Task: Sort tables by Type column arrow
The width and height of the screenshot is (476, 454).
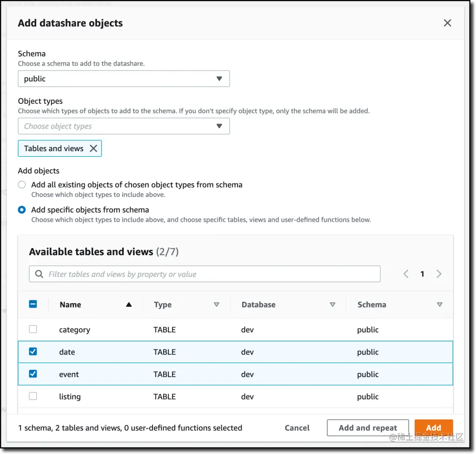Action: [216, 305]
